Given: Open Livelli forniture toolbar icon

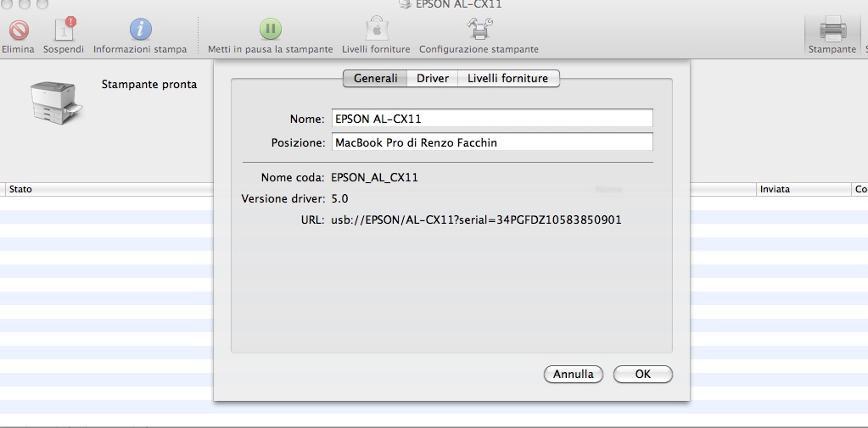Looking at the screenshot, I should [x=376, y=28].
